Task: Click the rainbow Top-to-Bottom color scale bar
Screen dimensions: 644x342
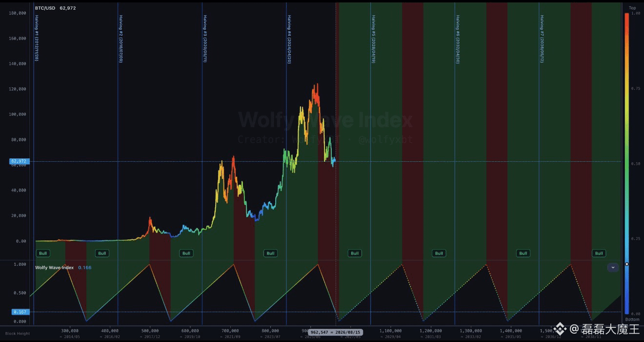Action: [627, 163]
